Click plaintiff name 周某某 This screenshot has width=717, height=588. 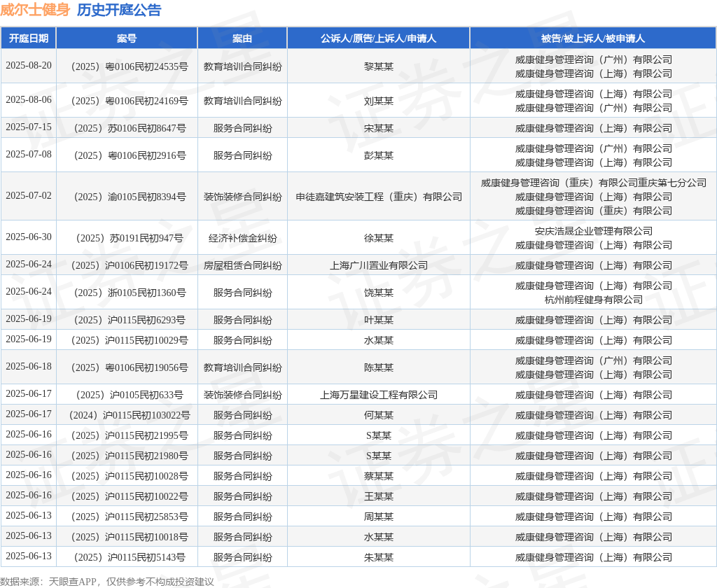tap(379, 517)
